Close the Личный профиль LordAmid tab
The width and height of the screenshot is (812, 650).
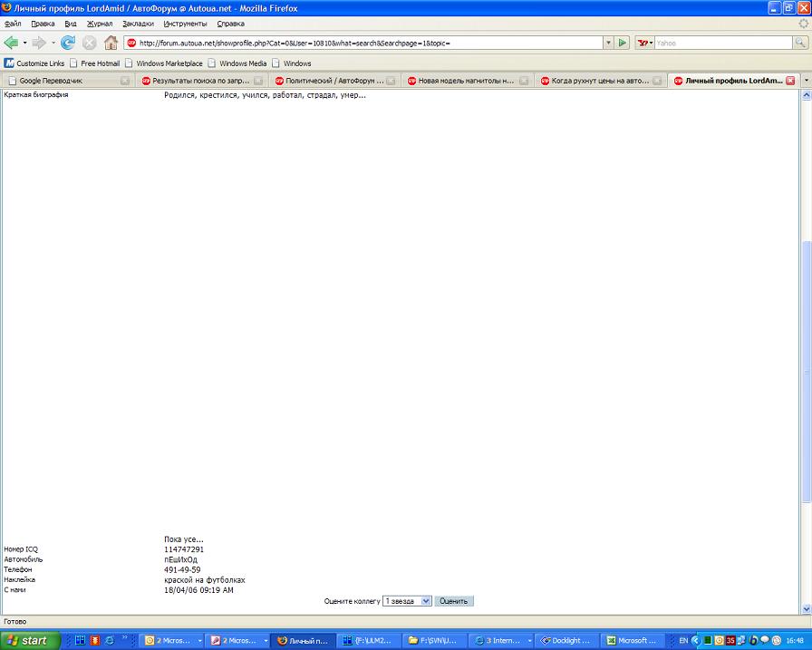coord(790,81)
